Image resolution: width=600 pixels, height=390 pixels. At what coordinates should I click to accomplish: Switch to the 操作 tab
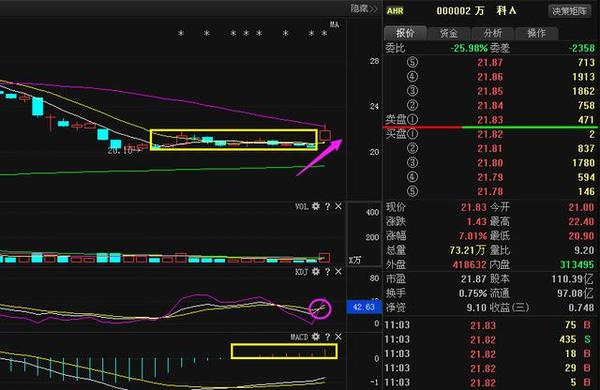[536, 33]
